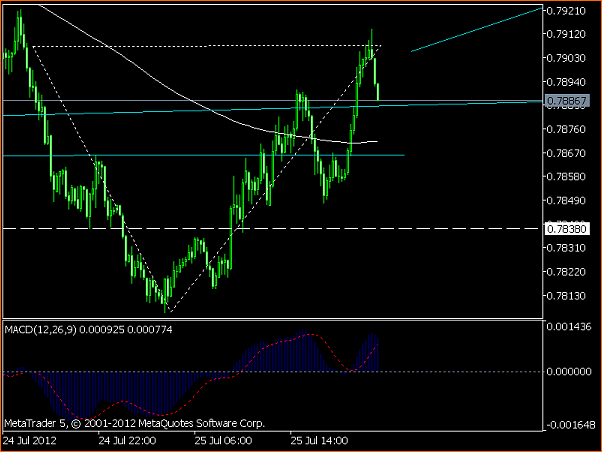Click the current price label 0.78867
Viewport: 602px width, 452px height.
coord(567,101)
